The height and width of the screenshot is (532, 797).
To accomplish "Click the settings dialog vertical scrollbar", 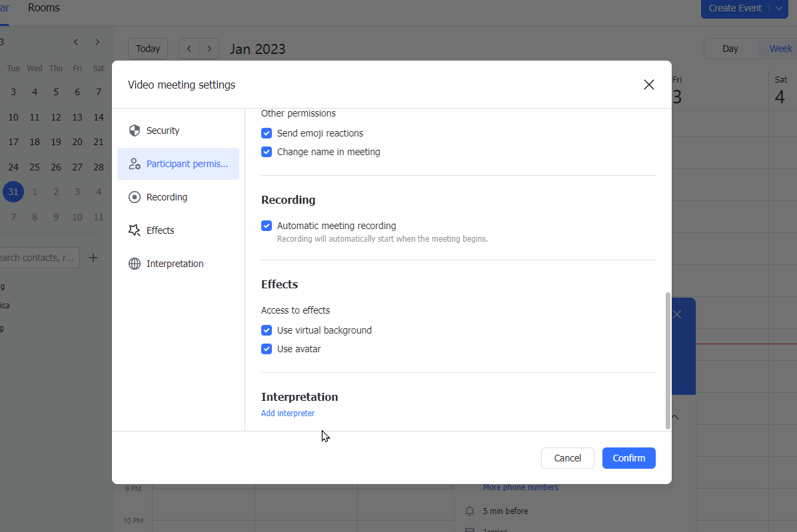I will (668, 360).
